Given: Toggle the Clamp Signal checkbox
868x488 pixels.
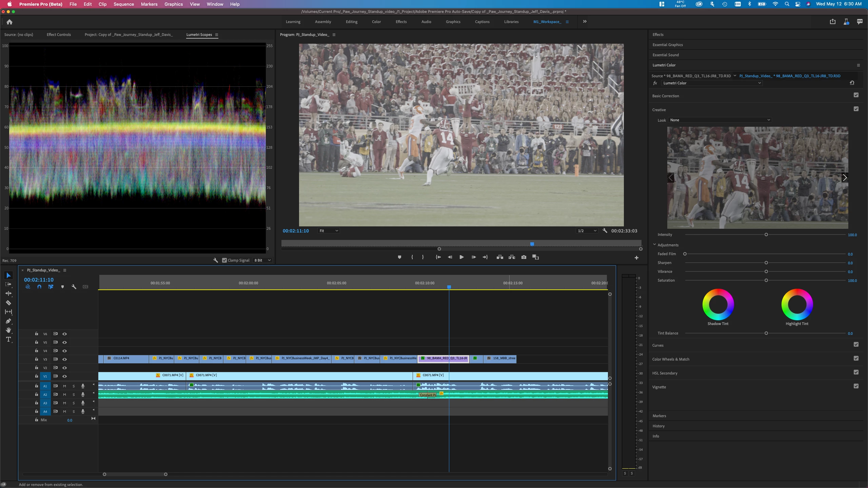Looking at the screenshot, I should pyautogui.click(x=224, y=260).
